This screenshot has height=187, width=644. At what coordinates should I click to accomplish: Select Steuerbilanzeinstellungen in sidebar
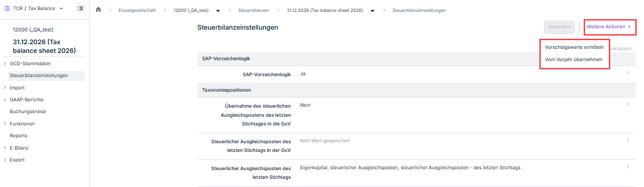coord(47,76)
